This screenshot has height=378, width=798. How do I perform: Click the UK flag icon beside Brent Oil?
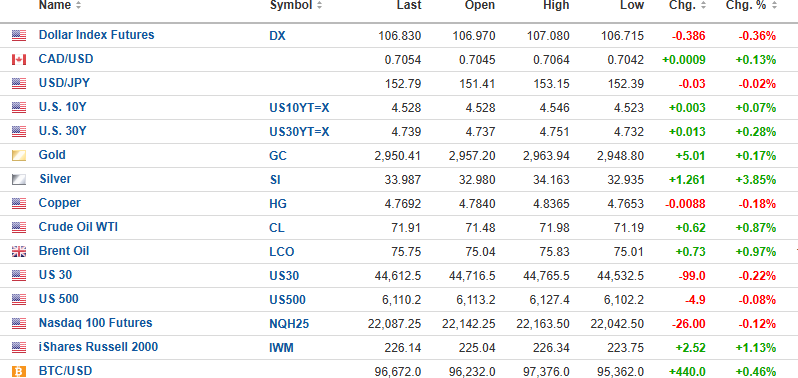(x=19, y=252)
